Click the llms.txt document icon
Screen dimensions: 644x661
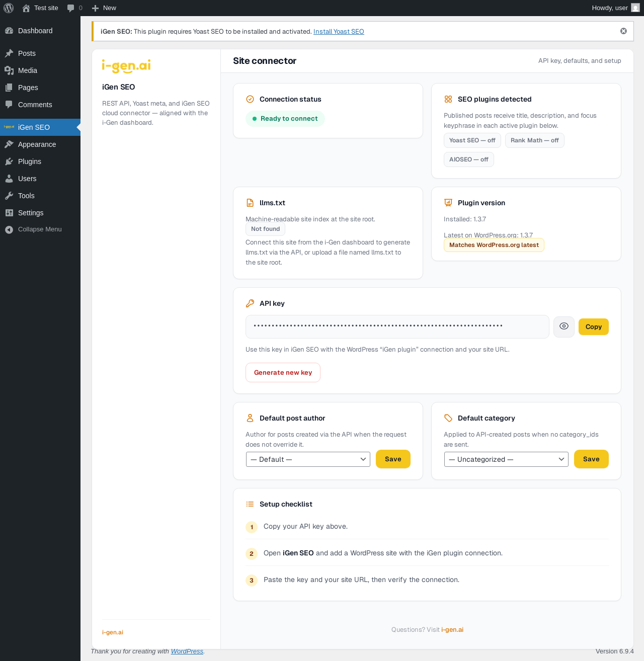tap(250, 203)
